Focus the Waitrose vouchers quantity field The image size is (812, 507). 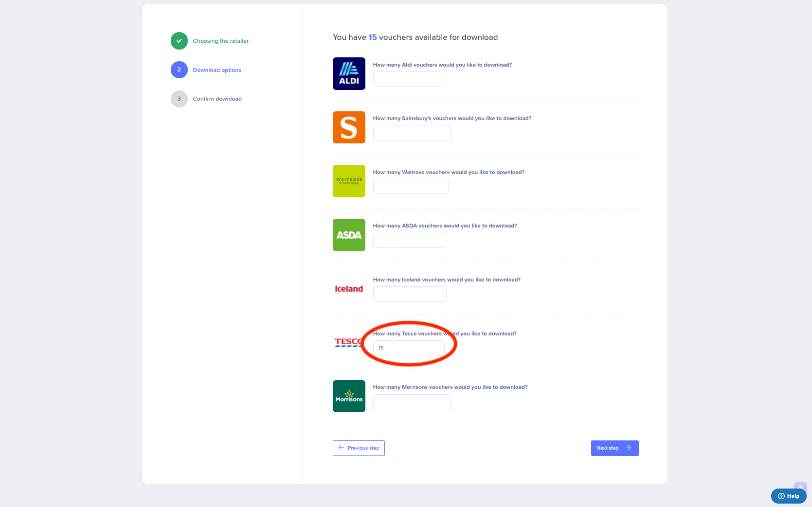coord(411,186)
